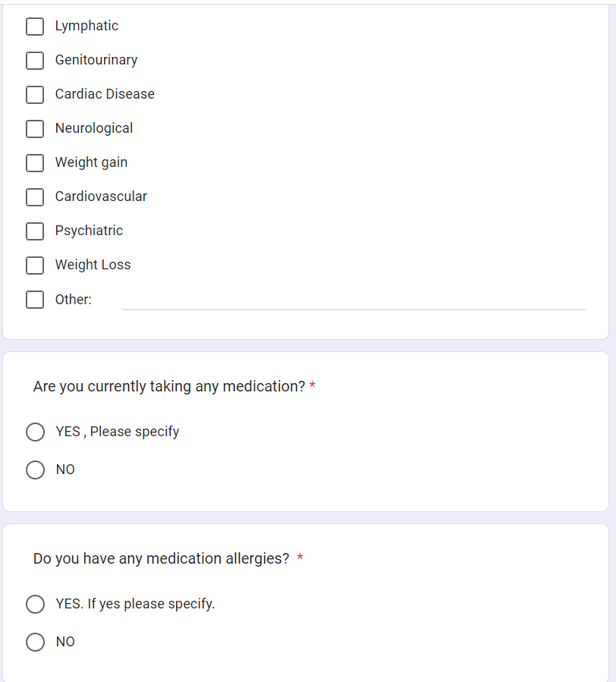
Task: Check the Weight Loss checkbox
Action: pyautogui.click(x=35, y=266)
